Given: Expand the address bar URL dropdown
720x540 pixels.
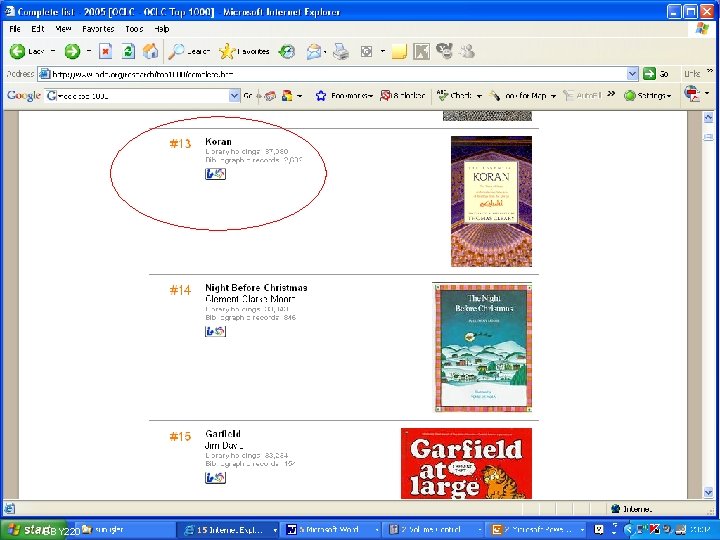Looking at the screenshot, I should tap(632, 73).
